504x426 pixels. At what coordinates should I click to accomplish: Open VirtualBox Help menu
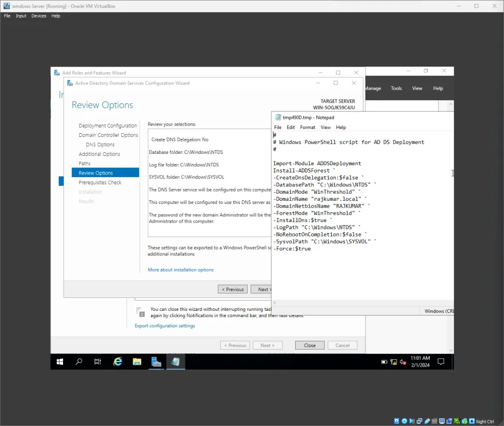[56, 15]
